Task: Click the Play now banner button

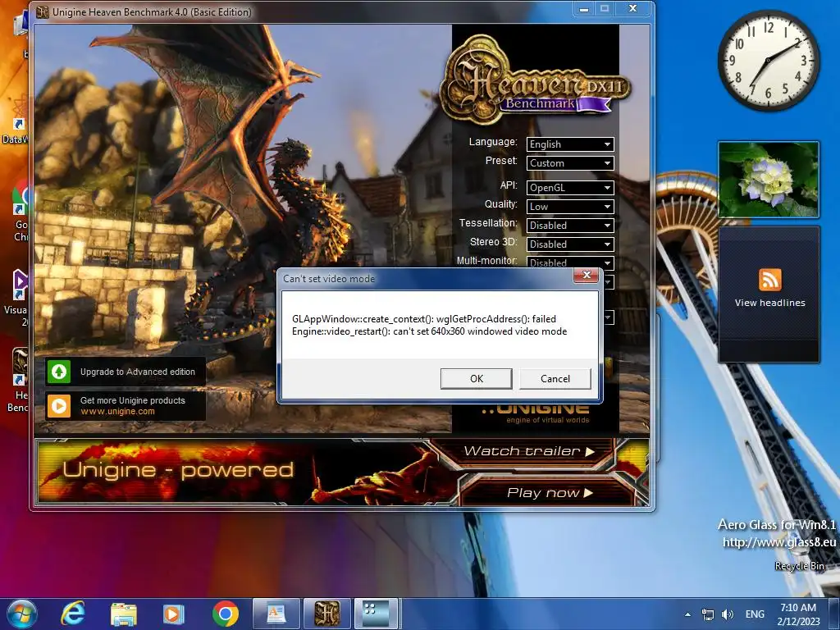Action: pyautogui.click(x=550, y=492)
